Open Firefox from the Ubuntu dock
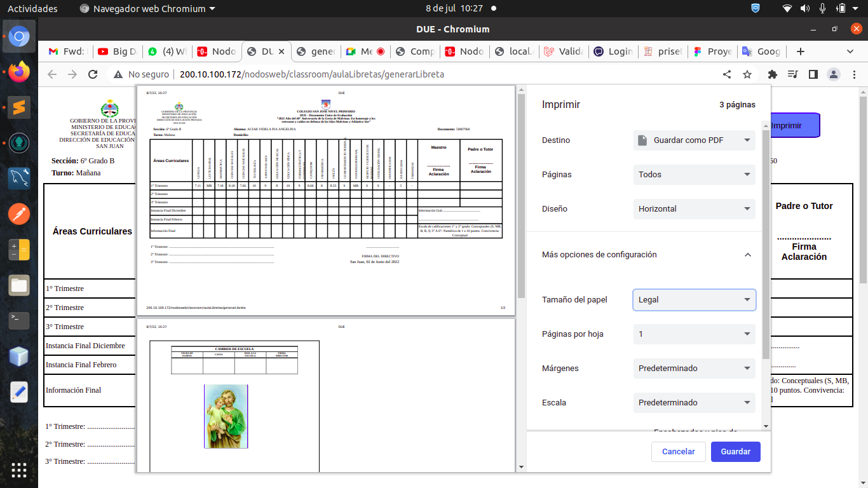 [x=19, y=72]
